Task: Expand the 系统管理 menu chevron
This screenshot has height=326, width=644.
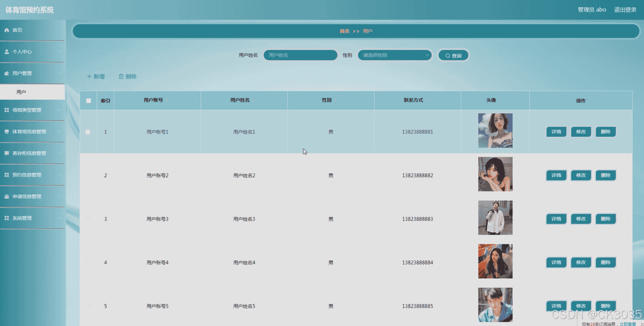Action: [x=59, y=218]
